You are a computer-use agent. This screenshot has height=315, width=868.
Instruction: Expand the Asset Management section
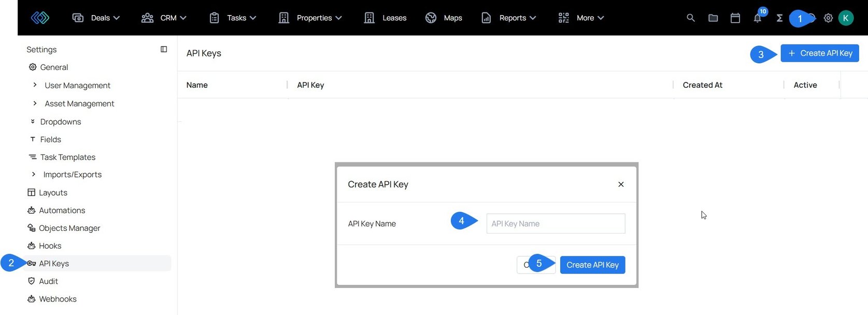pos(35,103)
